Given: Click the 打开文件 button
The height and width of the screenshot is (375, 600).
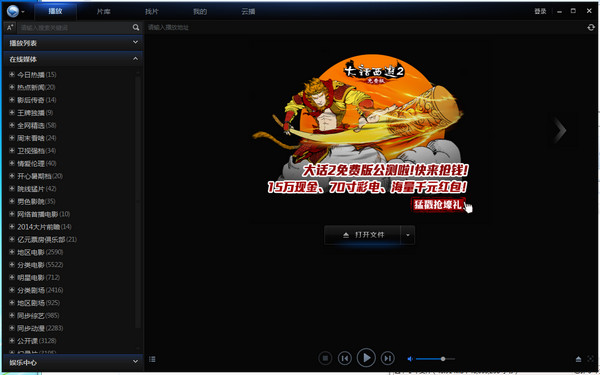Looking at the screenshot, I should (363, 235).
